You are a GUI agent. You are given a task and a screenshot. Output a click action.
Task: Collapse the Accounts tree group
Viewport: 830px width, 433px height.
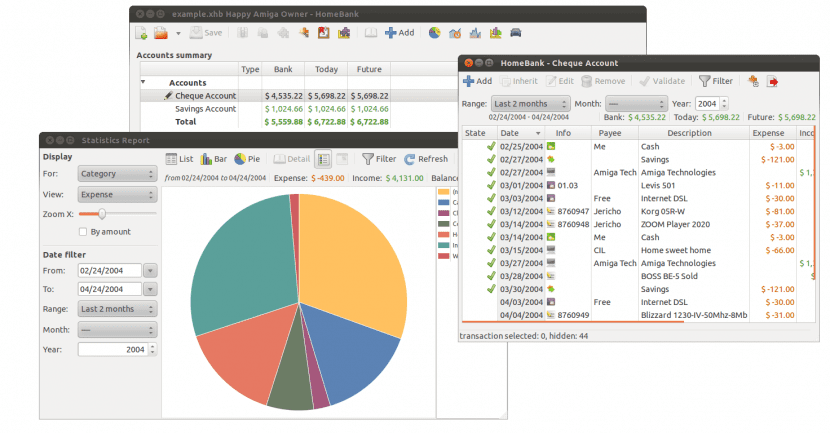pos(143,82)
